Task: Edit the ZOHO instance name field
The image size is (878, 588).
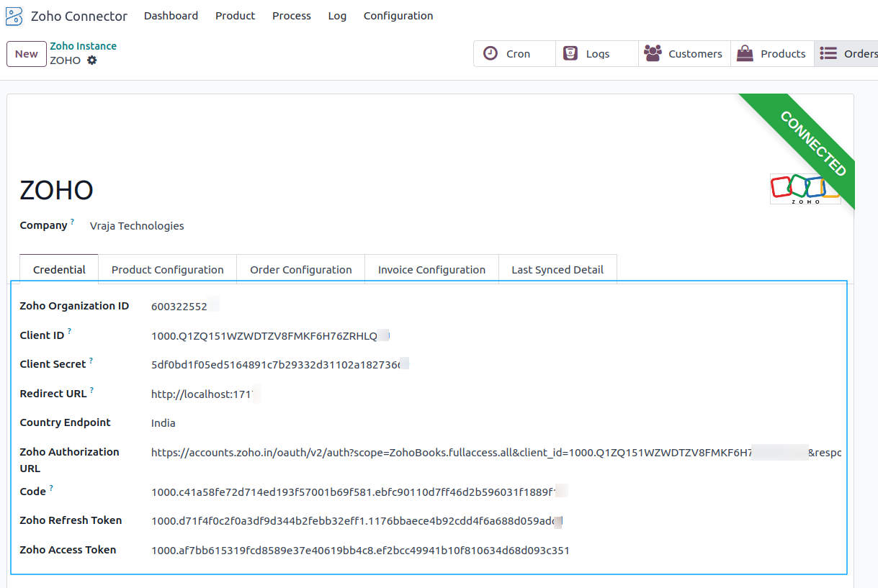Action: pyautogui.click(x=57, y=190)
